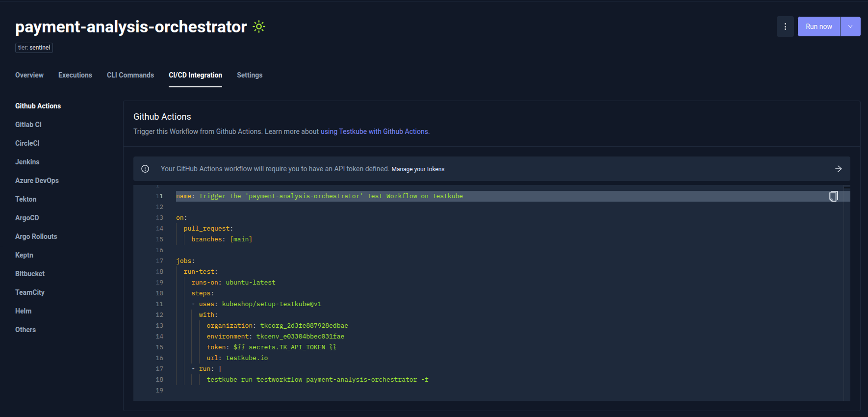Choose Helm in the integrations list
868x417 pixels.
(x=23, y=311)
